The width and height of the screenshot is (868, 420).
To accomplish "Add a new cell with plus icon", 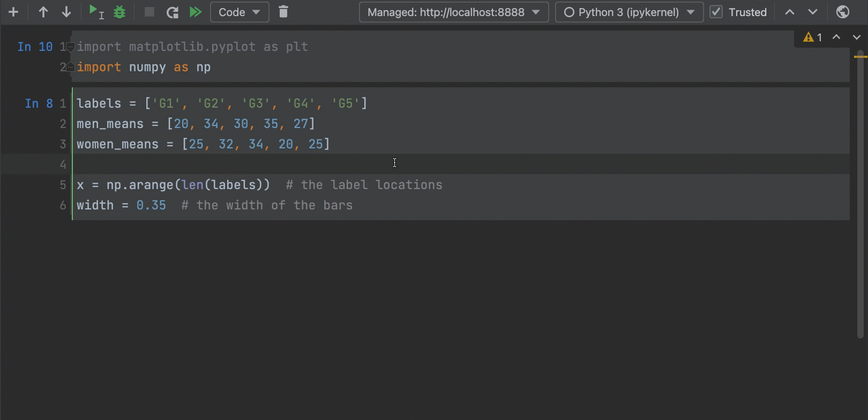I will [13, 12].
